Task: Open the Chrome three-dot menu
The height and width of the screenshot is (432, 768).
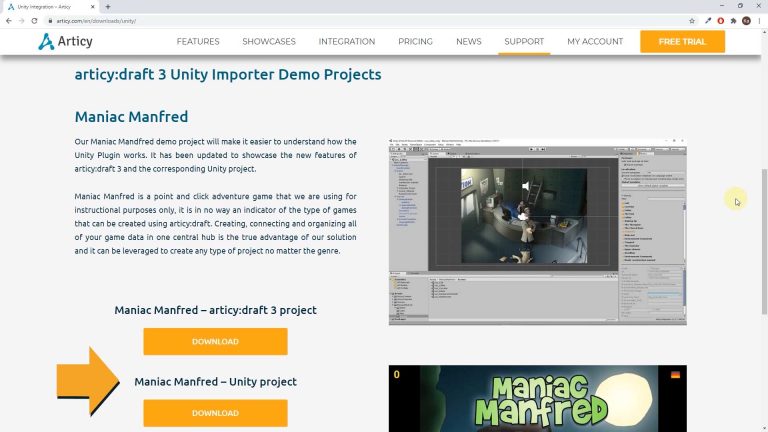Action: click(x=759, y=21)
